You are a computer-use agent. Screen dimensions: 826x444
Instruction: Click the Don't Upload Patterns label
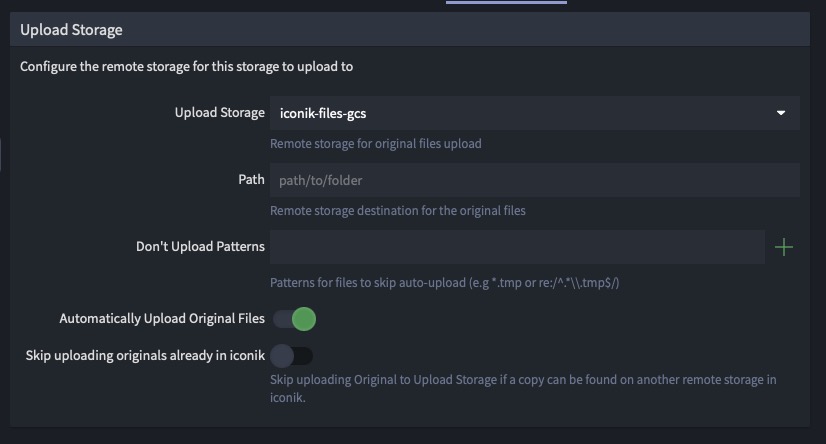200,246
